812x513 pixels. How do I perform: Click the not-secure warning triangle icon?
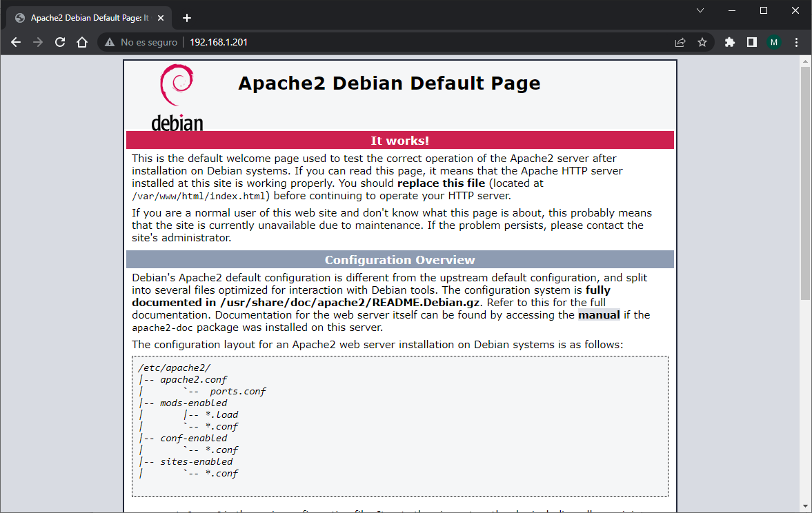(109, 43)
